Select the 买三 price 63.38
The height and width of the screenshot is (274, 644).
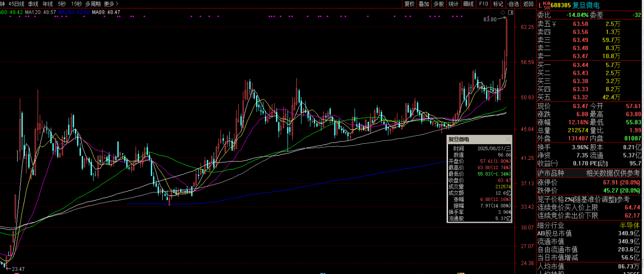pyautogui.click(x=581, y=81)
